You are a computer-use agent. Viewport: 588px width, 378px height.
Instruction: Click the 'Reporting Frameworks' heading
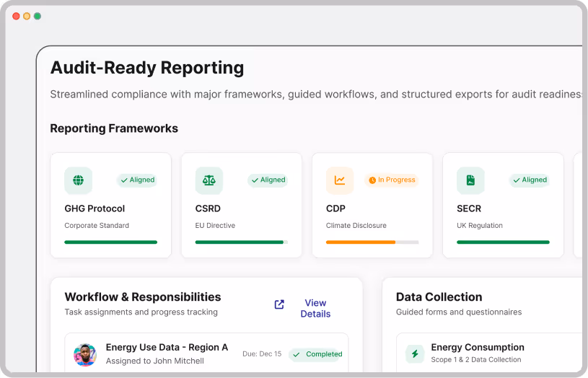(114, 128)
